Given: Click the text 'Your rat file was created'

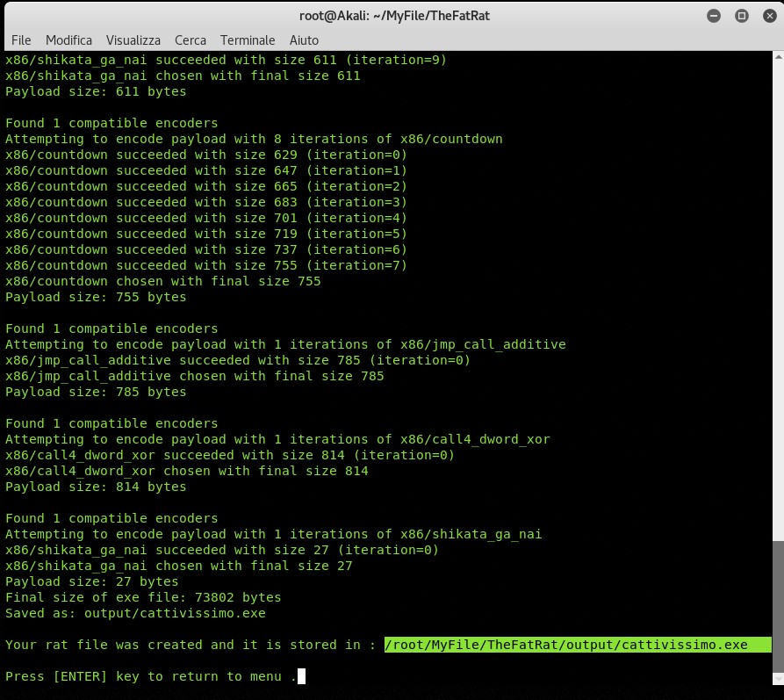Looking at the screenshot, I should [104, 645].
